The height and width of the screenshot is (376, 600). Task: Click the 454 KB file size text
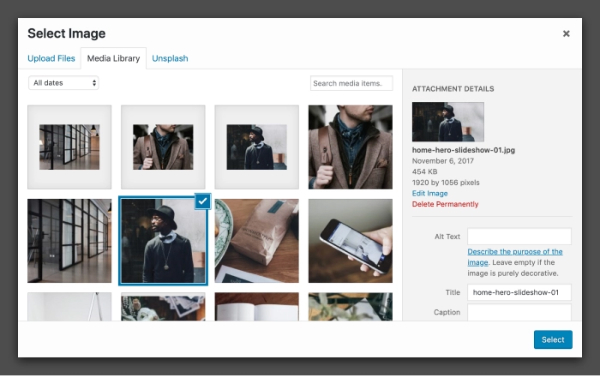coord(424,171)
